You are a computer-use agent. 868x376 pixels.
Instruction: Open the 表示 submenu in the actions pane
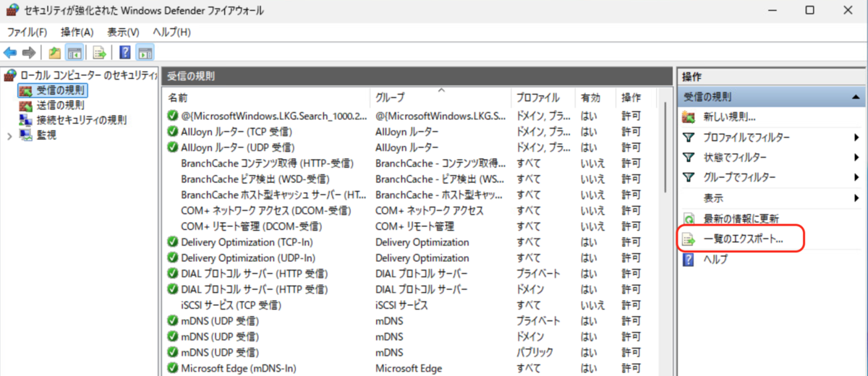[772, 198]
